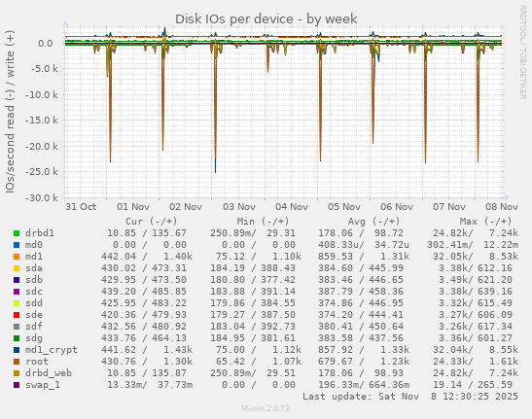Click the sda yellow legend swatch
This screenshot has width=532, height=419.
coord(17,268)
